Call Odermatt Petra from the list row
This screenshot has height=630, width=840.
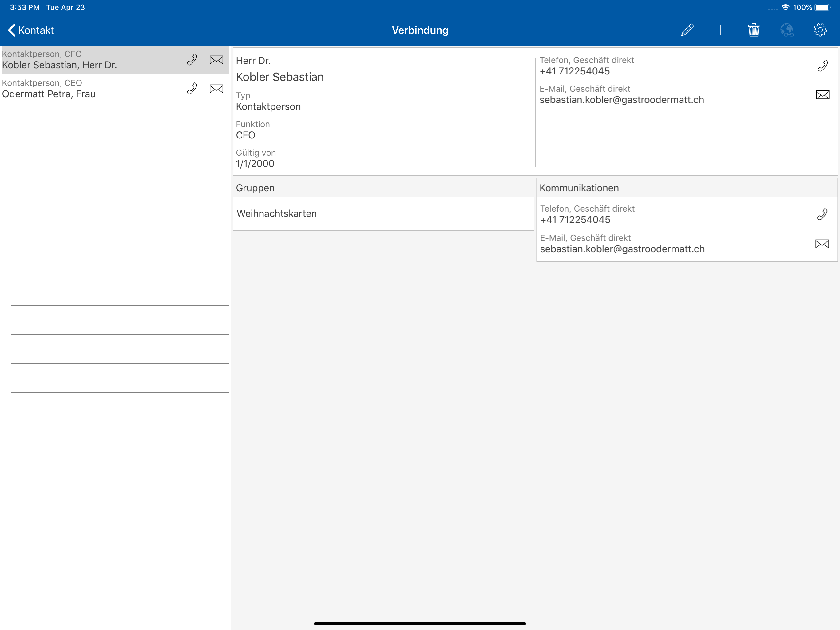pyautogui.click(x=192, y=89)
